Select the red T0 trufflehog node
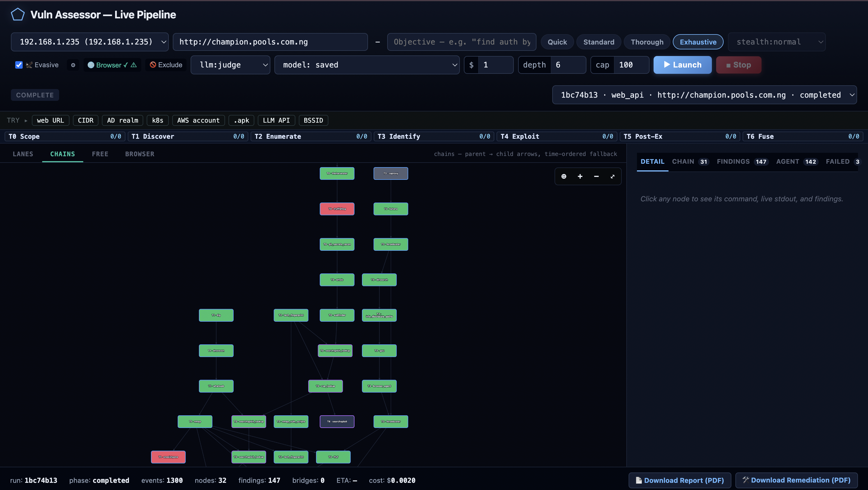868x490 pixels. coord(337,209)
